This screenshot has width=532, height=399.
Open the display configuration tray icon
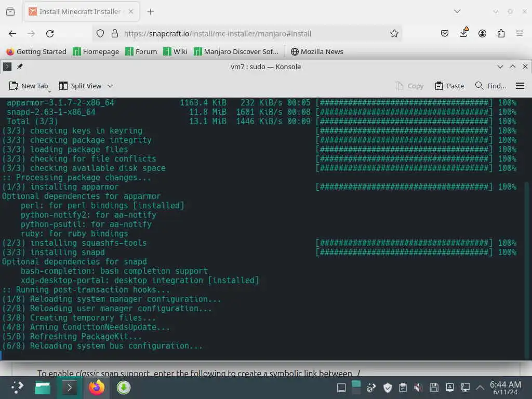[x=465, y=388]
